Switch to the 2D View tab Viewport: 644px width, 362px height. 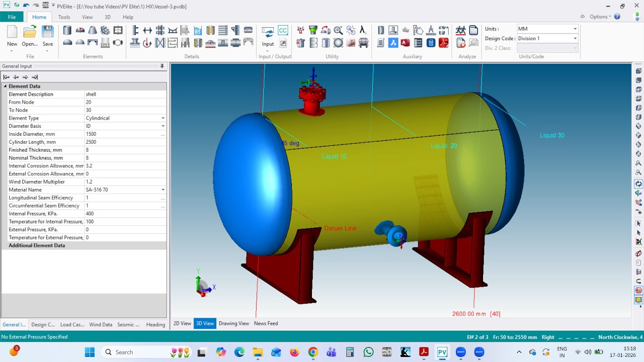coord(182,323)
